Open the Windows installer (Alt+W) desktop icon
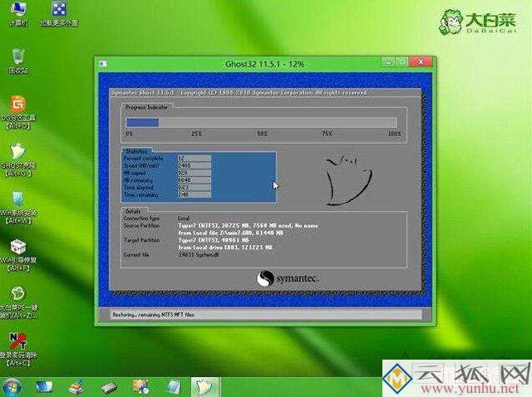532x397 pixels. coord(18,208)
